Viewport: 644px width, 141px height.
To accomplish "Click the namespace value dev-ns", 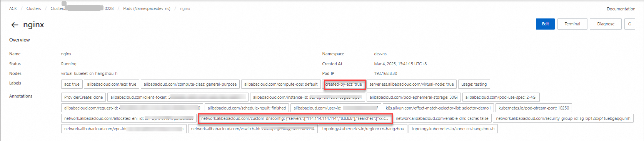I will pos(380,54).
